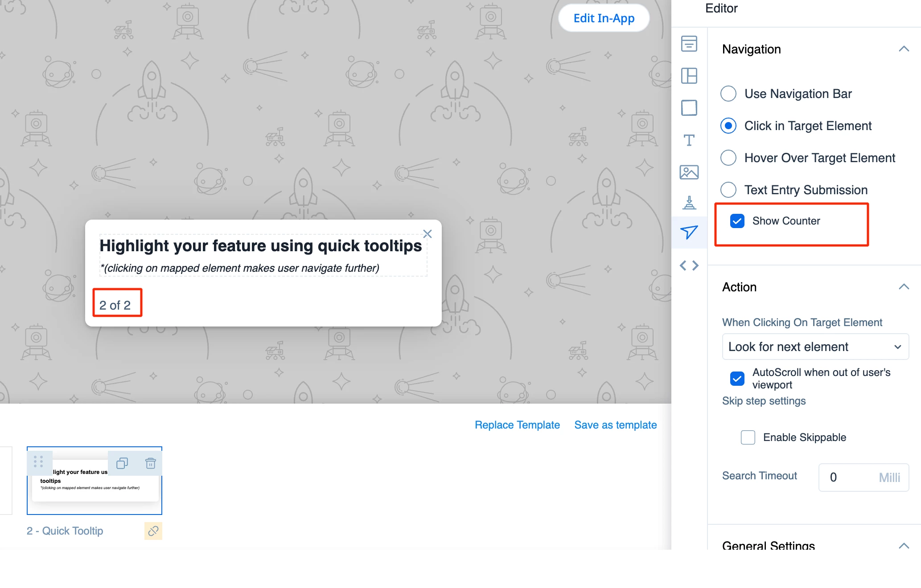921x588 pixels.
Task: Delete the Quick Tooltip step via trash icon
Action: point(151,463)
